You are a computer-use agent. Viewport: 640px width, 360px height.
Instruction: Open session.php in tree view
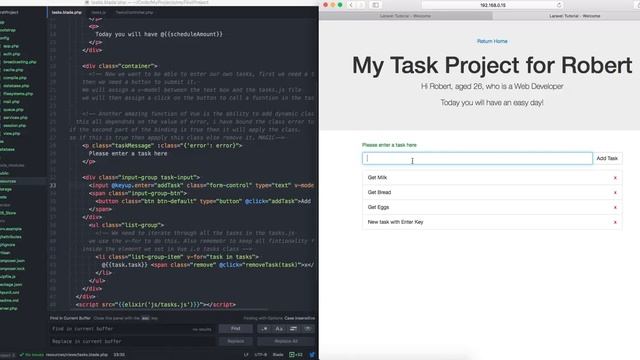(16, 126)
